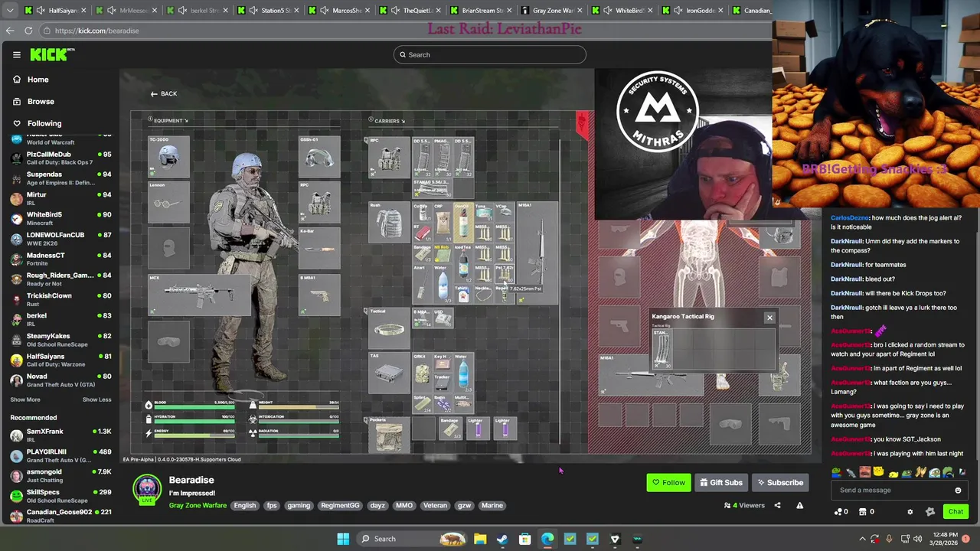Click the fps tag
This screenshot has height=551, width=980.
271,505
